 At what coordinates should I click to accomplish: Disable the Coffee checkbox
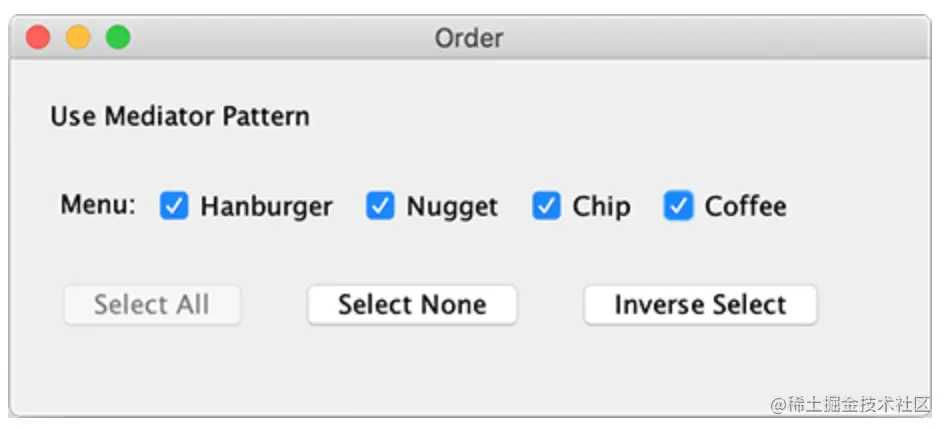(678, 207)
